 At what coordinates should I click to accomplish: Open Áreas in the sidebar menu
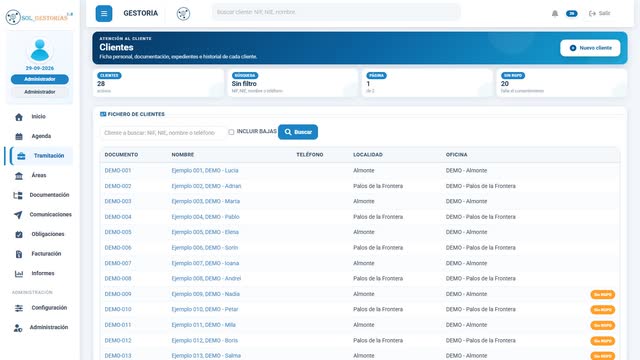pos(39,176)
